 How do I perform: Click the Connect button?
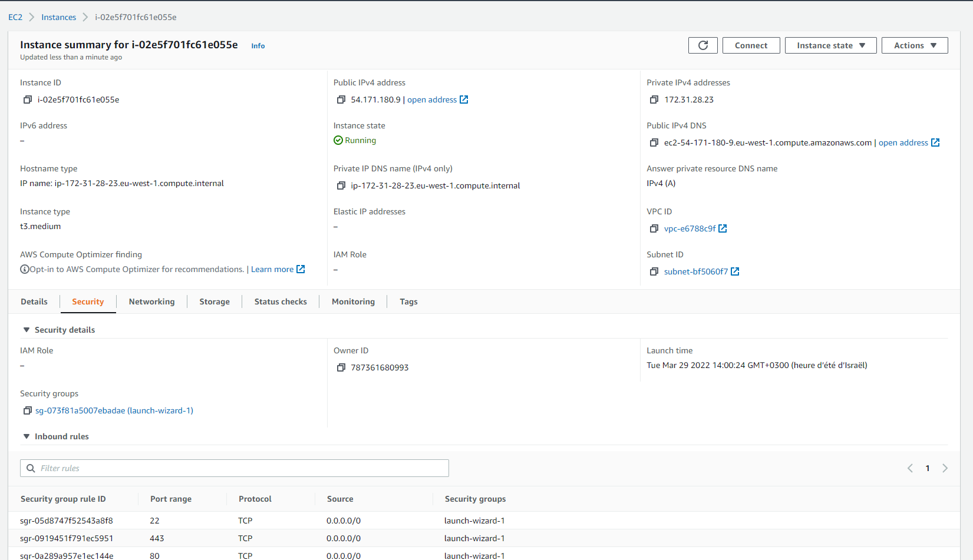[751, 45]
